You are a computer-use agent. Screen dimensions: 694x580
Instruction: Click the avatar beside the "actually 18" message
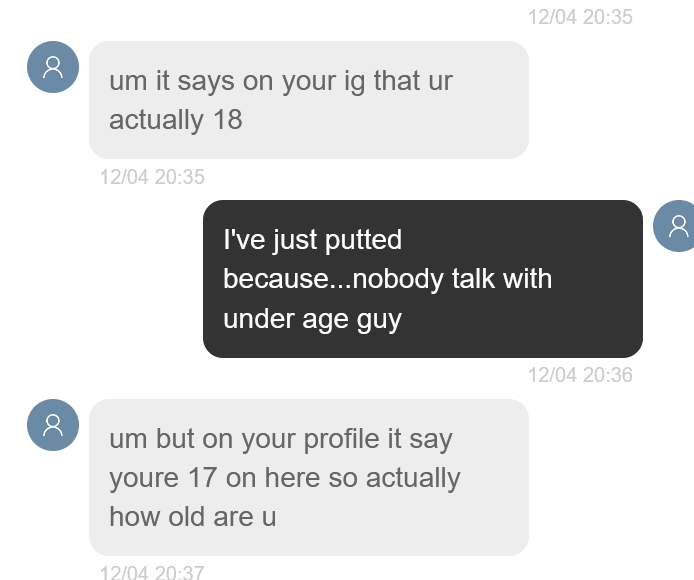coord(53,67)
